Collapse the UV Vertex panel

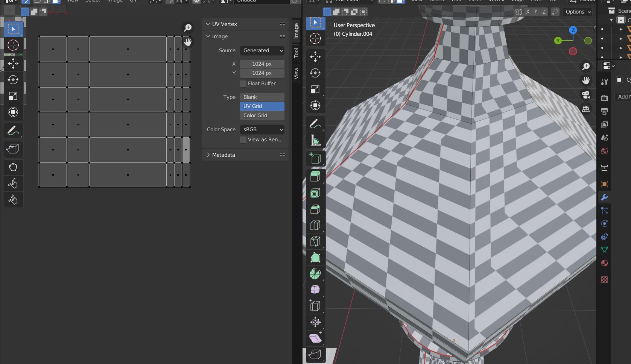[x=208, y=24]
